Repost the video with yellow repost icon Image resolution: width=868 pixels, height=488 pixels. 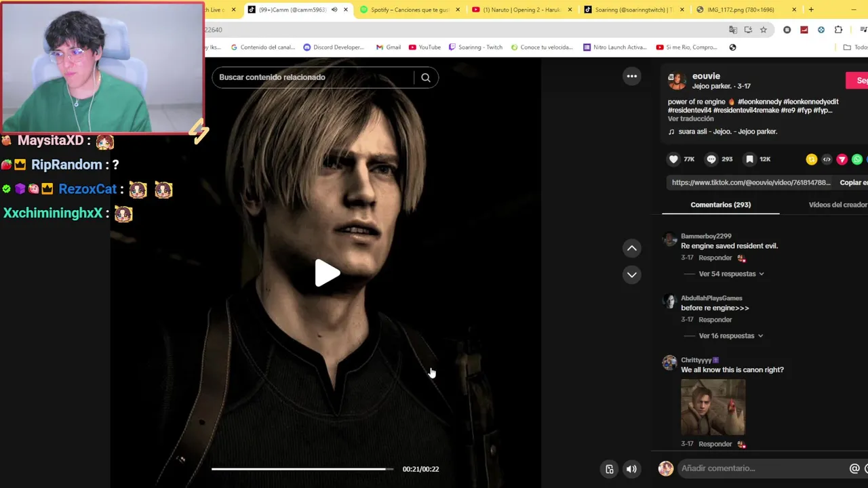click(x=812, y=159)
